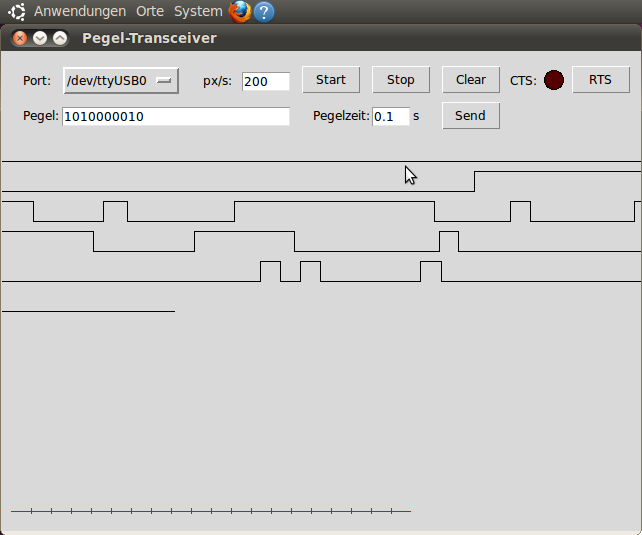Minimize the Pegel-Transceiver window

coord(40,38)
